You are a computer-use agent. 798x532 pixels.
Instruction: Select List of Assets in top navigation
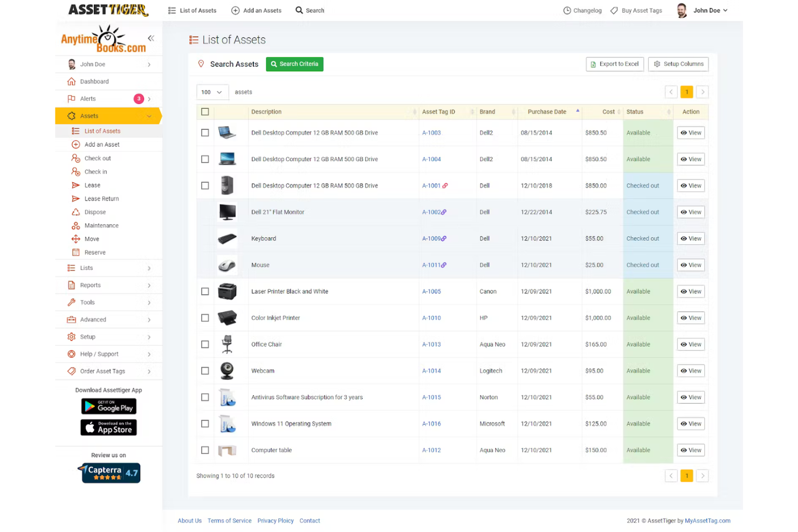(192, 10)
